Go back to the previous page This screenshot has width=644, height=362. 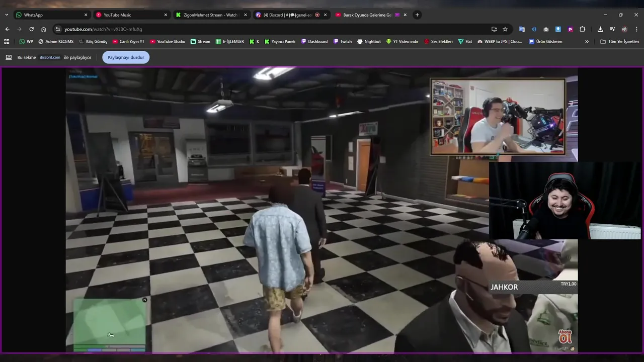point(7,29)
